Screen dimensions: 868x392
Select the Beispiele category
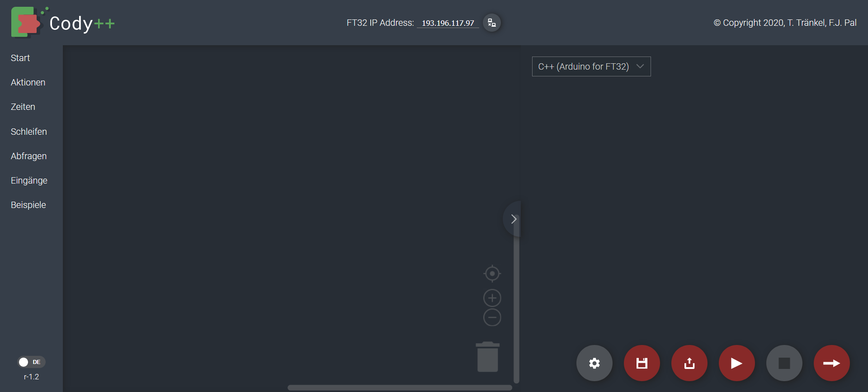(x=28, y=205)
